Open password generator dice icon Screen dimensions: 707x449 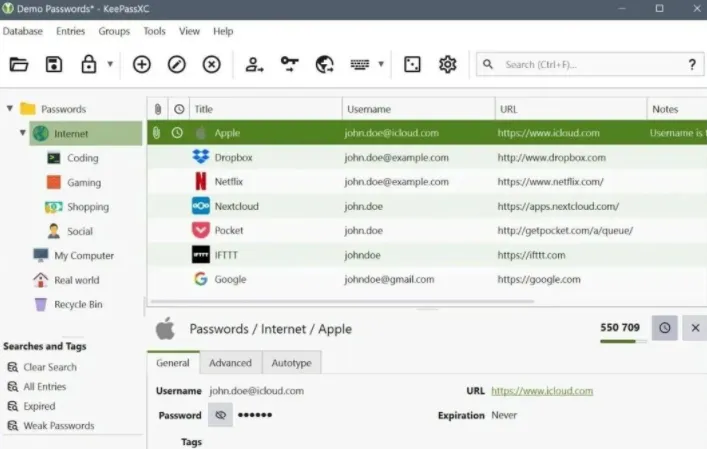(412, 64)
